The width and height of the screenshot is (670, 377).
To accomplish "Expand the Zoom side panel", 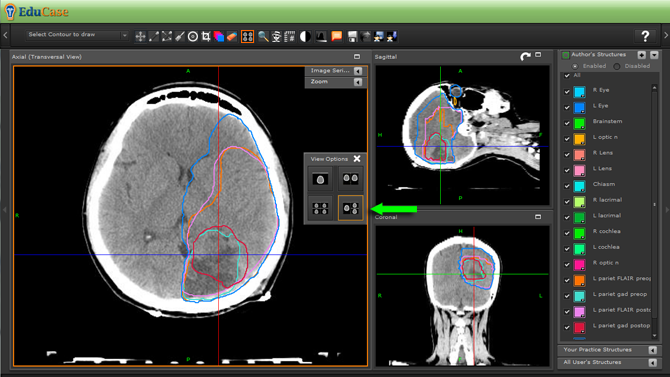I will [358, 82].
